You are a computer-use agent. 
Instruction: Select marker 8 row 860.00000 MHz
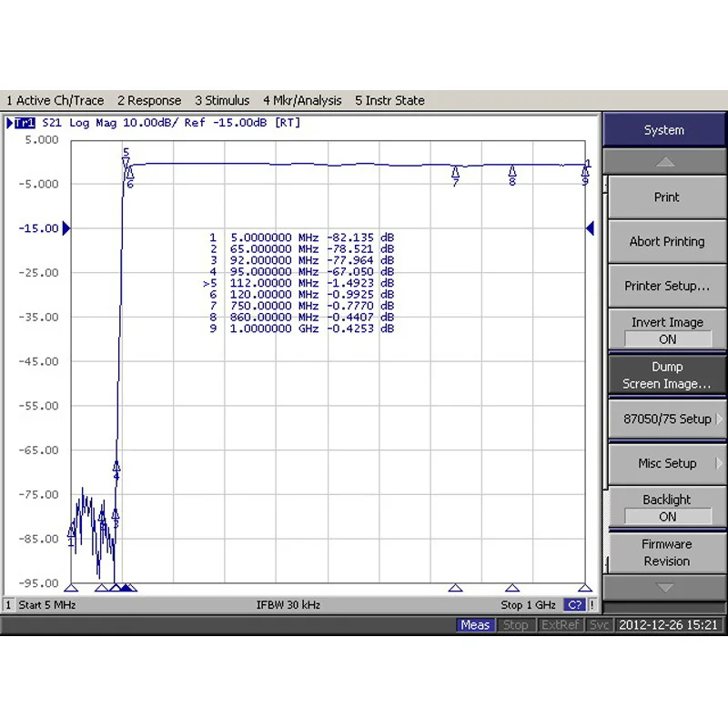301,317
